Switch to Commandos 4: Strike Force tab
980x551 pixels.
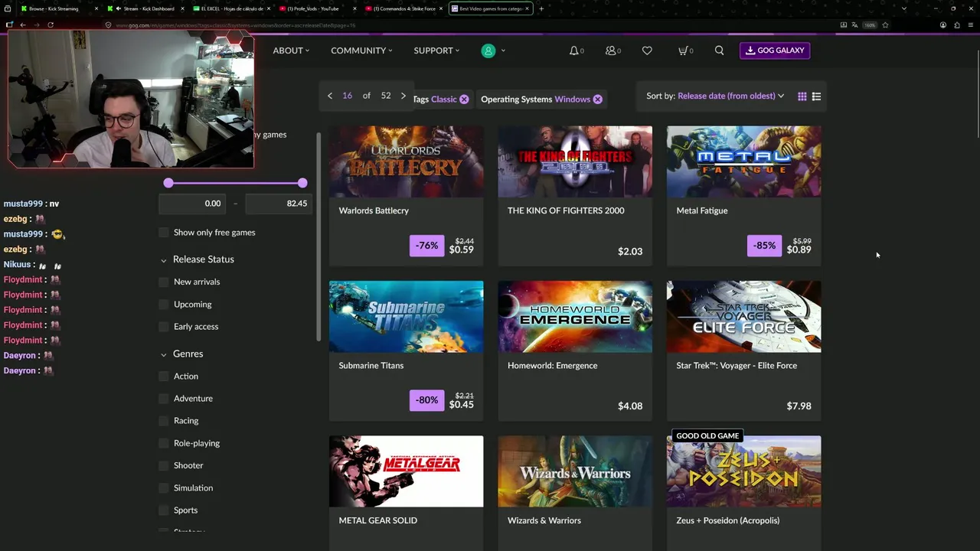[403, 8]
